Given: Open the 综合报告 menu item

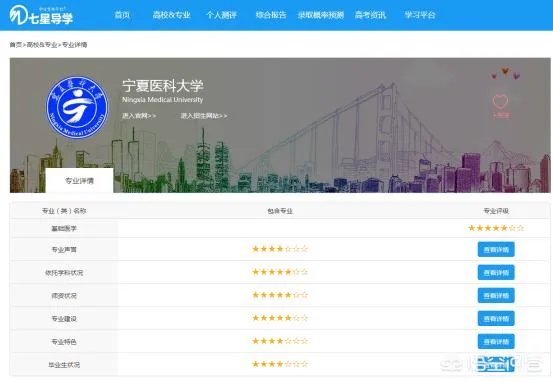Looking at the screenshot, I should [271, 15].
